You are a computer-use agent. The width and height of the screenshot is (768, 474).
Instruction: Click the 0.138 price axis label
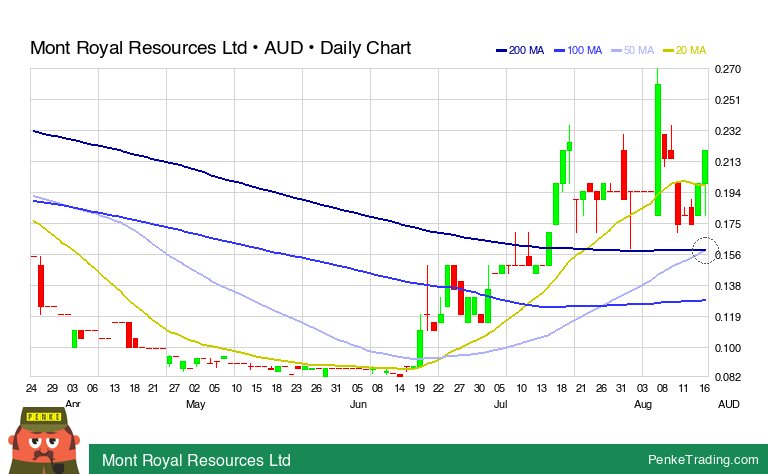728,286
